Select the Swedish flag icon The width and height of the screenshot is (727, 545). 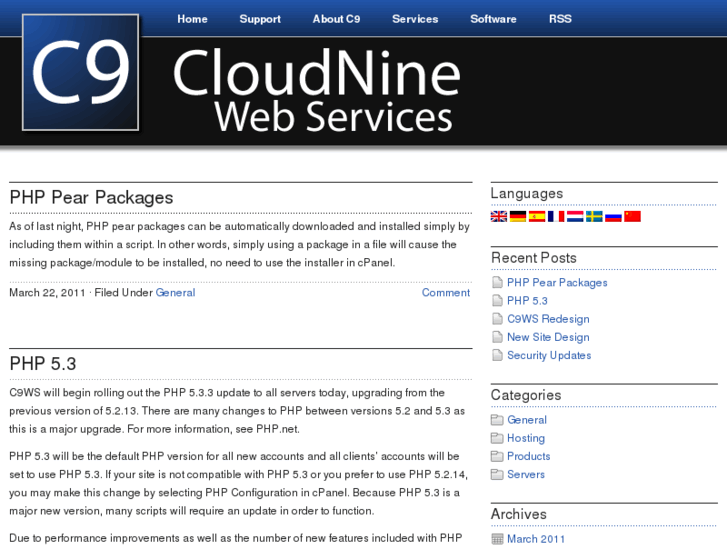tap(594, 216)
